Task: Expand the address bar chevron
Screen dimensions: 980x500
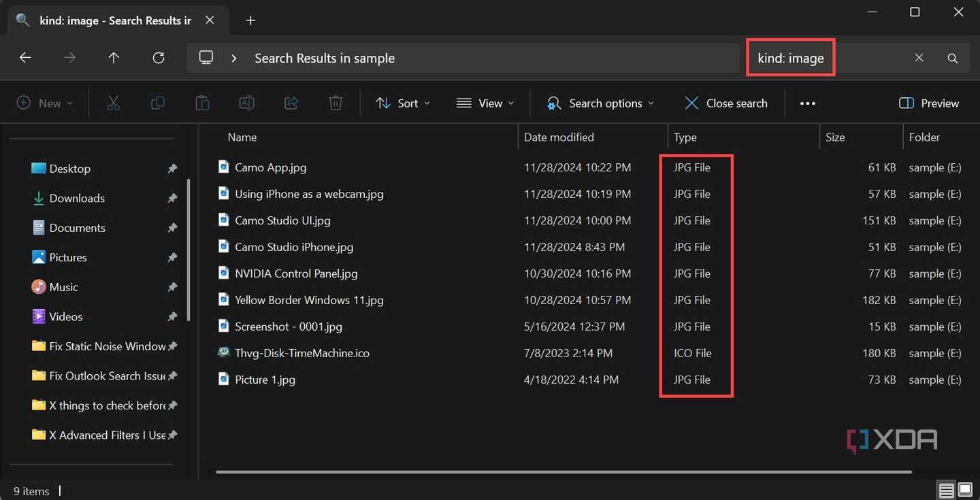Action: click(x=234, y=58)
